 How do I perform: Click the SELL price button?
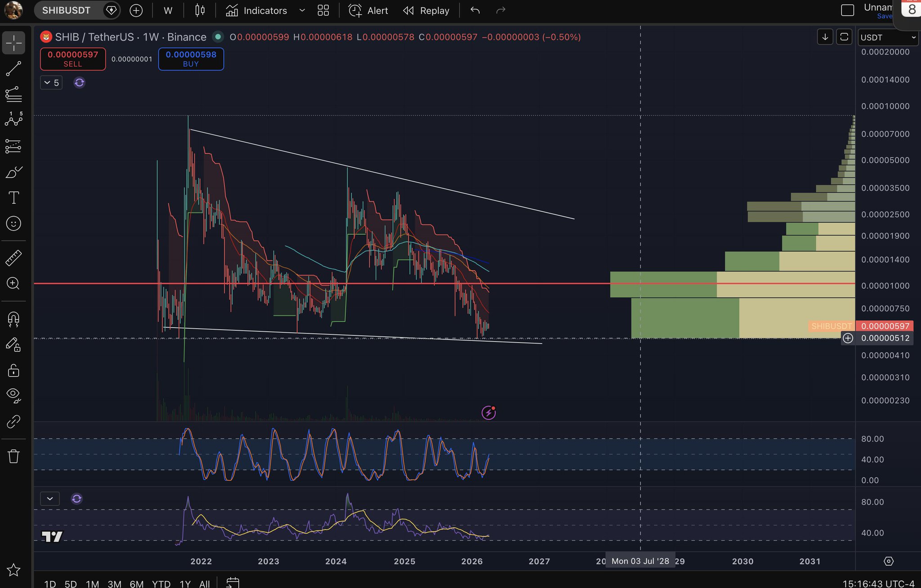[x=73, y=59]
